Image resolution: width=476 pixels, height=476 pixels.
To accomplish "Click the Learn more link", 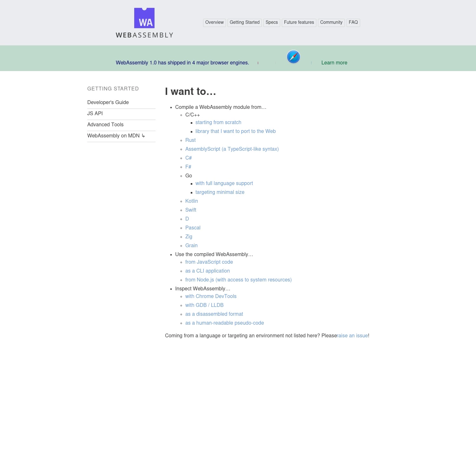I will (x=334, y=63).
